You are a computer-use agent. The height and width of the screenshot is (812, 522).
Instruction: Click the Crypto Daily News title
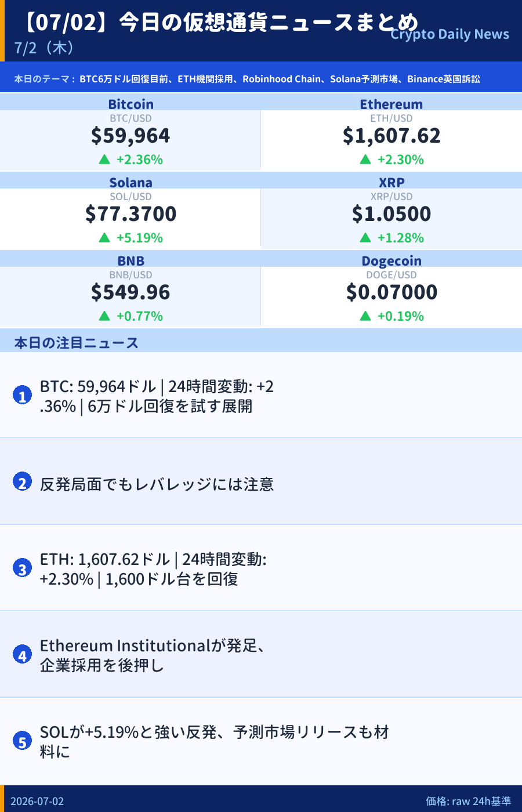click(449, 34)
